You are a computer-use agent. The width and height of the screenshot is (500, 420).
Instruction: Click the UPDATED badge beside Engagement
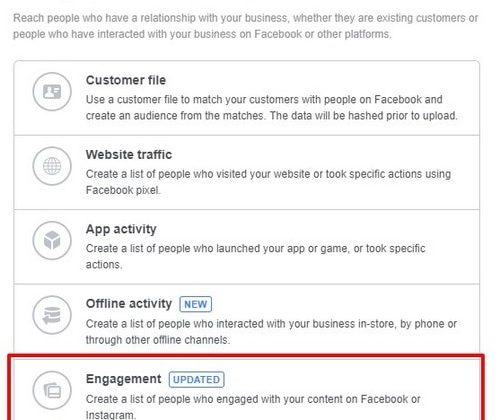196,380
